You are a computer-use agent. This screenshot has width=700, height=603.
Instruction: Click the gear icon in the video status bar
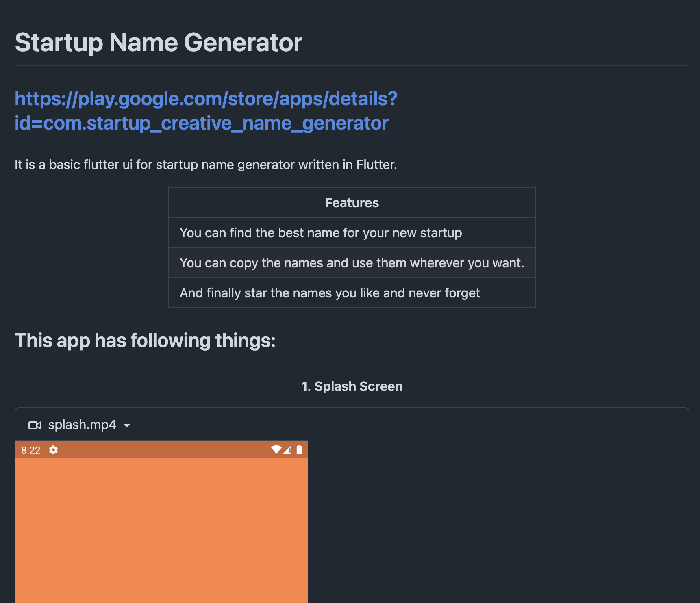point(53,450)
